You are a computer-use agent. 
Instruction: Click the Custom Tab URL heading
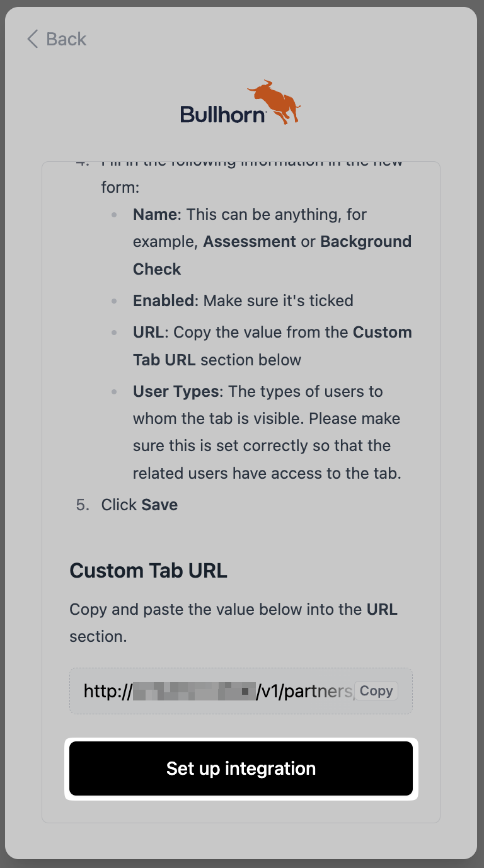click(x=148, y=571)
